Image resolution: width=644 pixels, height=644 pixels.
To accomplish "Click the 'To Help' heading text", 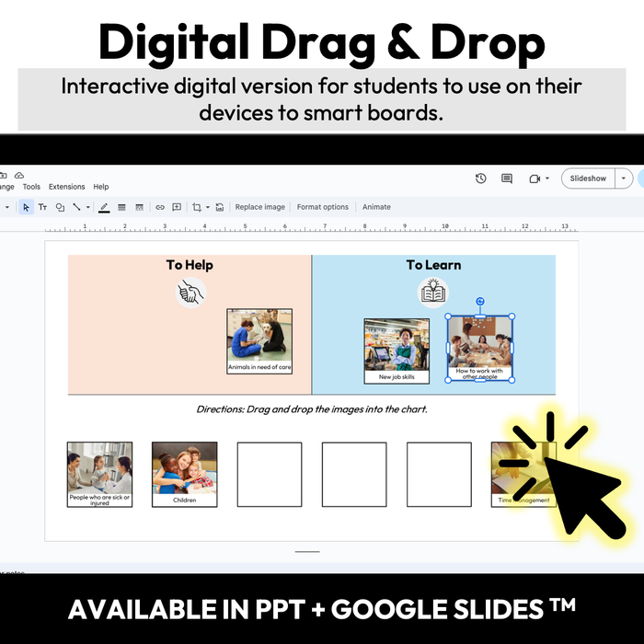I will pos(190,265).
